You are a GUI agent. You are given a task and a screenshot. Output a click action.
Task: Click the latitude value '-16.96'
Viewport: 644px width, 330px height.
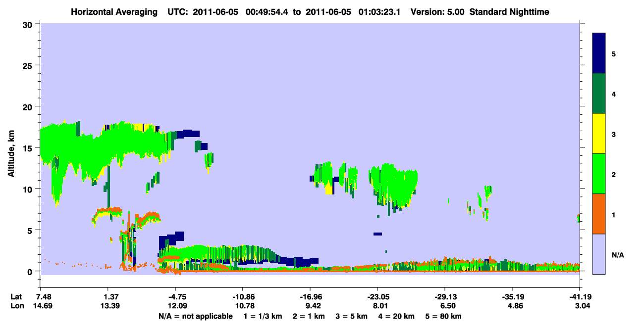(310, 297)
